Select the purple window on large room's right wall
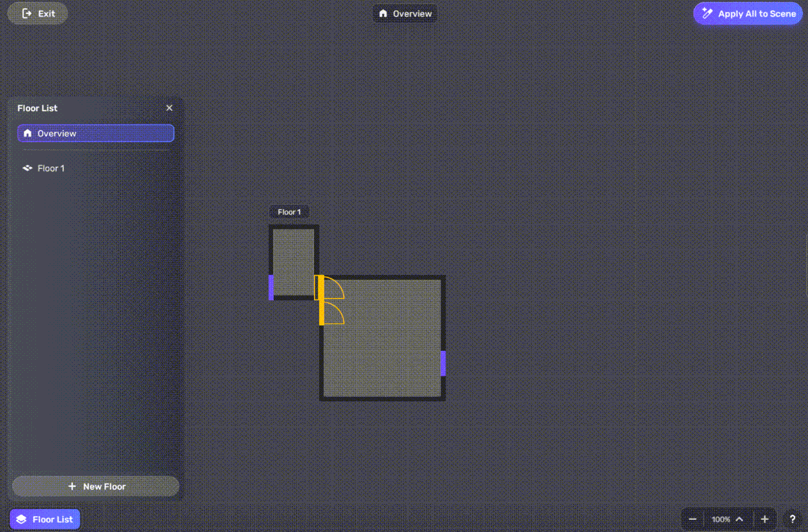This screenshot has height=532, width=808. (x=443, y=363)
